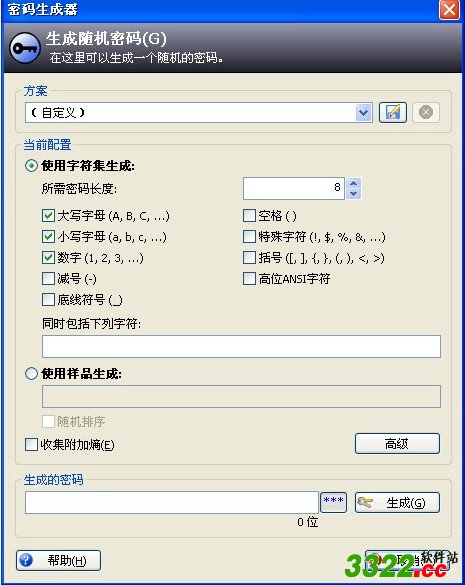This screenshot has width=465, height=585.
Task: Select the 使用样品生成 radio option
Action: [x=31, y=373]
